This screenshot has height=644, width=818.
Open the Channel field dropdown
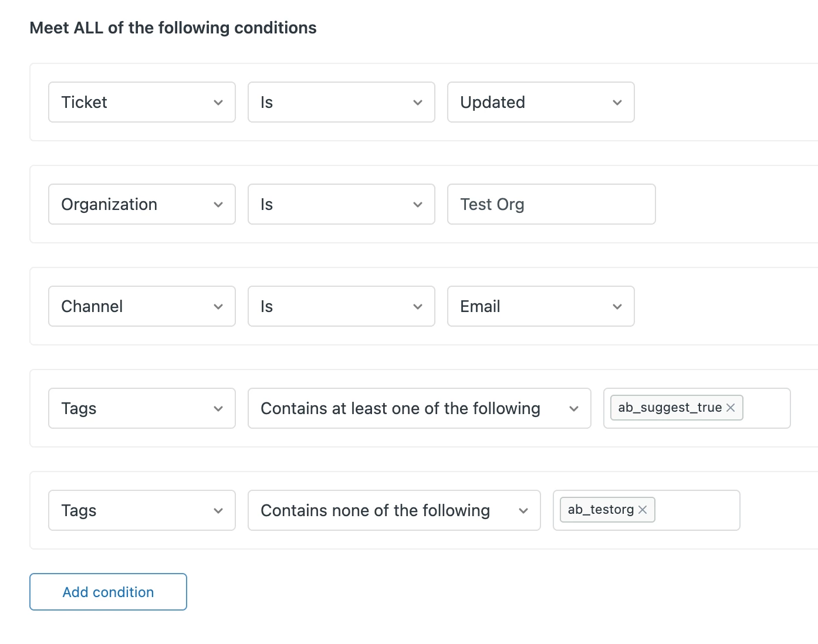coord(141,306)
